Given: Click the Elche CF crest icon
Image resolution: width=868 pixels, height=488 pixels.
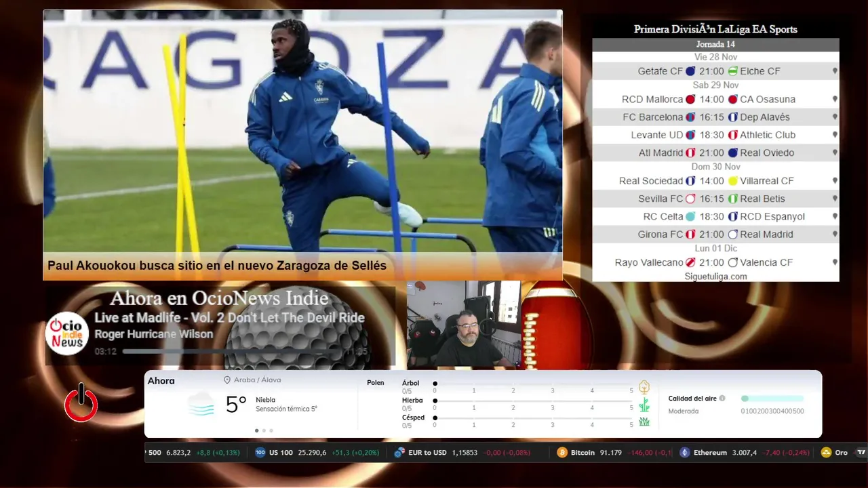Looking at the screenshot, I should click(732, 71).
